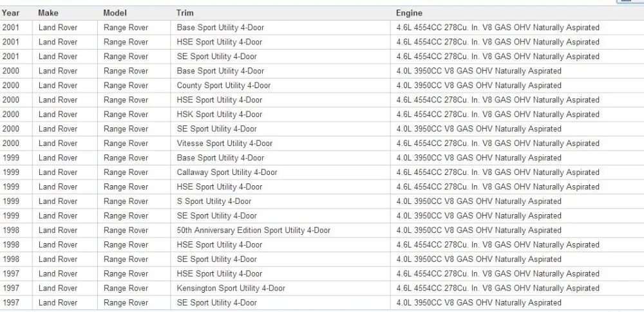Select the Callaway Sport Utility 4-Door trim
Image resolution: width=644 pixels, height=312 pixels.
pos(227,172)
